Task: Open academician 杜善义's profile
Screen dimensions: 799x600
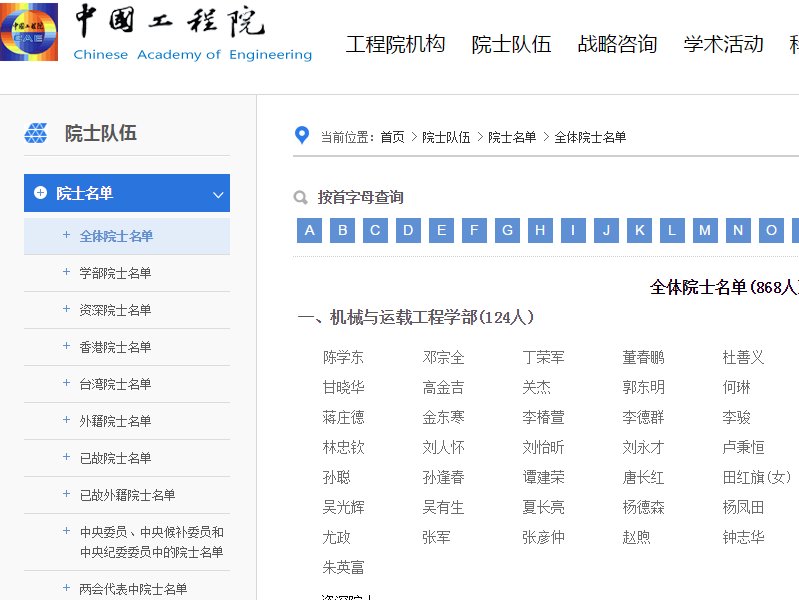Action: pyautogui.click(x=743, y=357)
